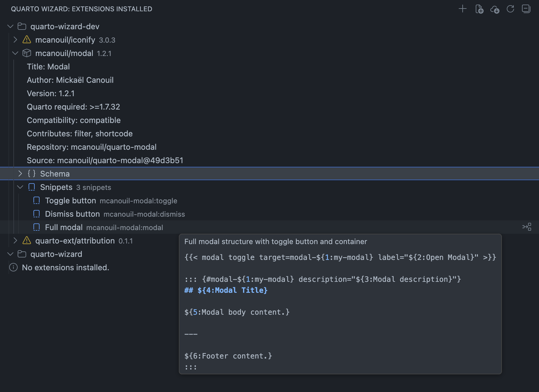The width and height of the screenshot is (539, 392).
Task: Click the warning icon beside mcanouil/iconify
Action: 27,40
